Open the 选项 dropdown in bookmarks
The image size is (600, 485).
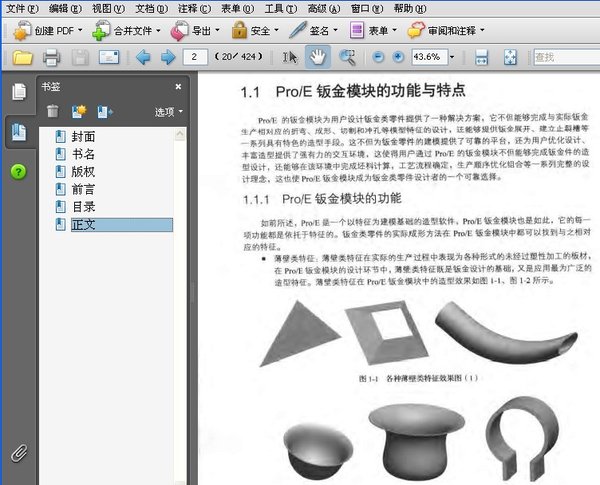click(169, 112)
